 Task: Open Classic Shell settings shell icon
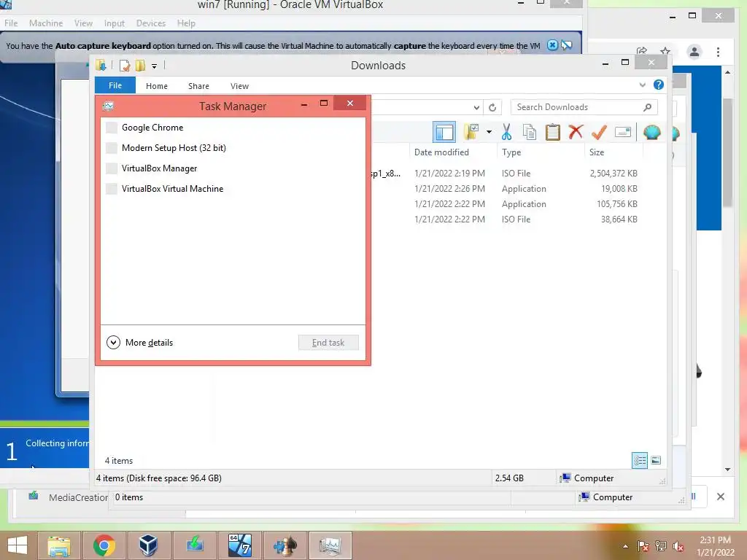(651, 132)
